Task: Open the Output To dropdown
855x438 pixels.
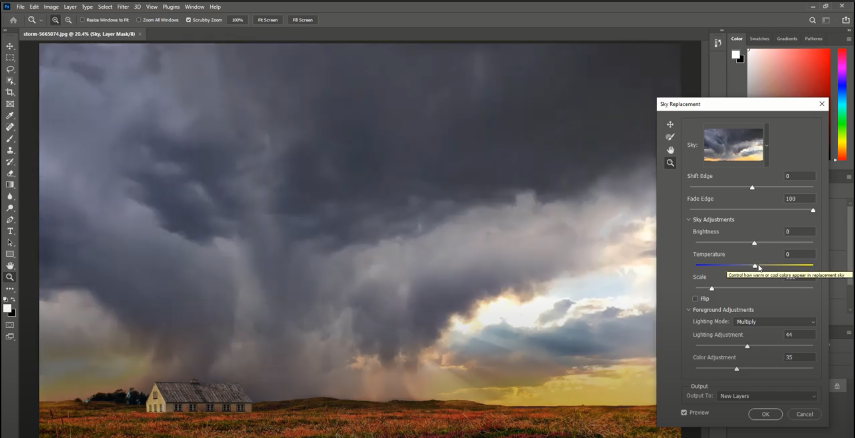Action: (x=767, y=396)
